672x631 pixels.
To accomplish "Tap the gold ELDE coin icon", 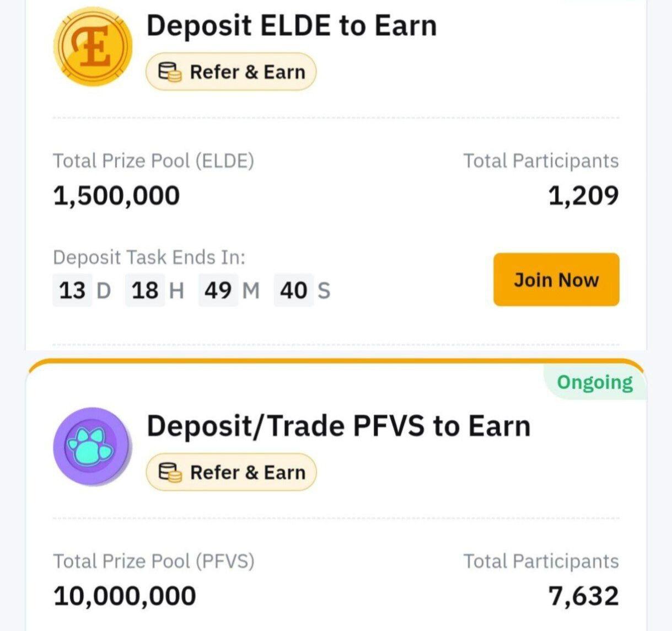I will click(x=93, y=46).
